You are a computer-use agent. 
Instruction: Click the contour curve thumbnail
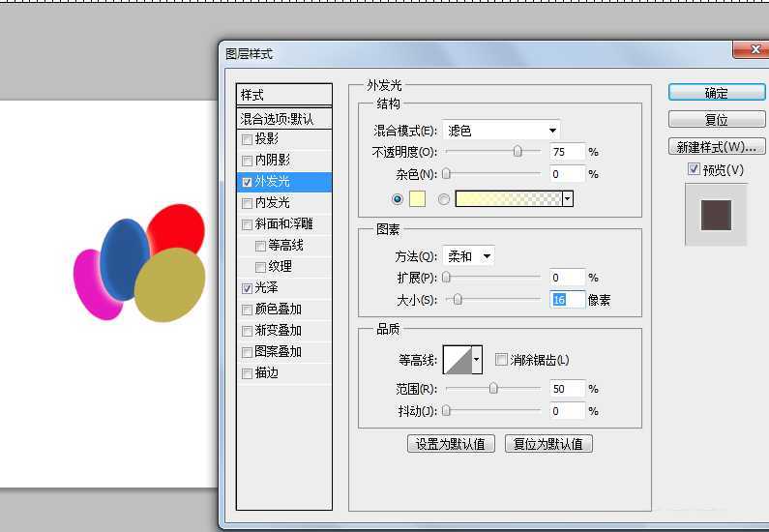pos(458,360)
